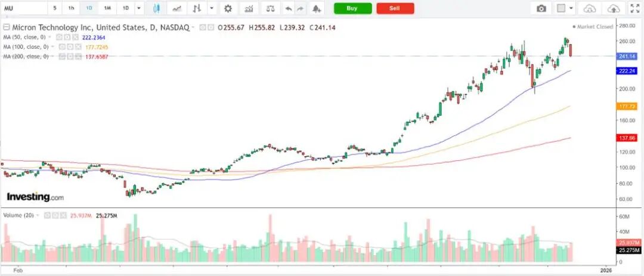This screenshot has width=644, height=276.
Task: Select the candlestick chart type icon
Action: click(x=156, y=8)
